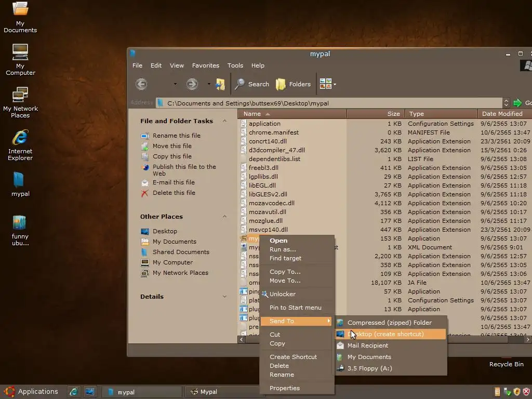Open My Network Places in Other Places

point(180,273)
